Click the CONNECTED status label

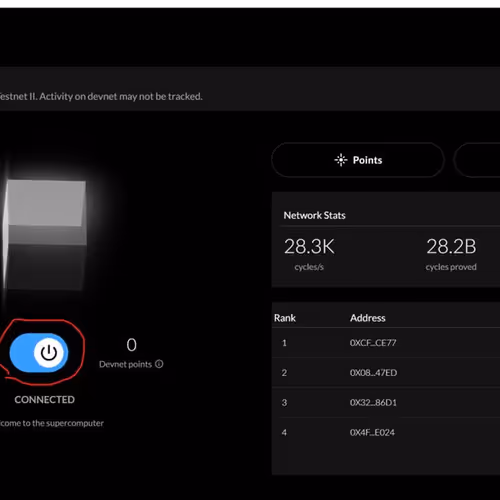pyautogui.click(x=45, y=400)
